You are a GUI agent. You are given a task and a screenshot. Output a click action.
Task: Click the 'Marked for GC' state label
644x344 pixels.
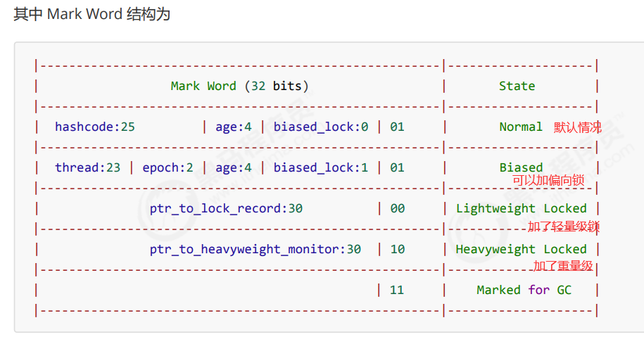click(524, 291)
